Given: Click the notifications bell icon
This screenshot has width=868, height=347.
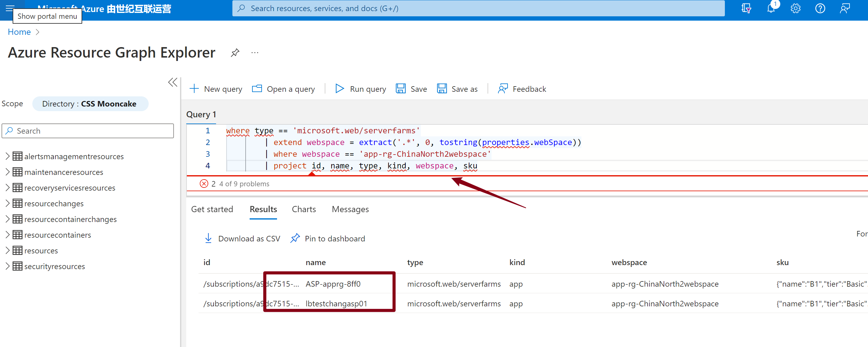Looking at the screenshot, I should [771, 8].
